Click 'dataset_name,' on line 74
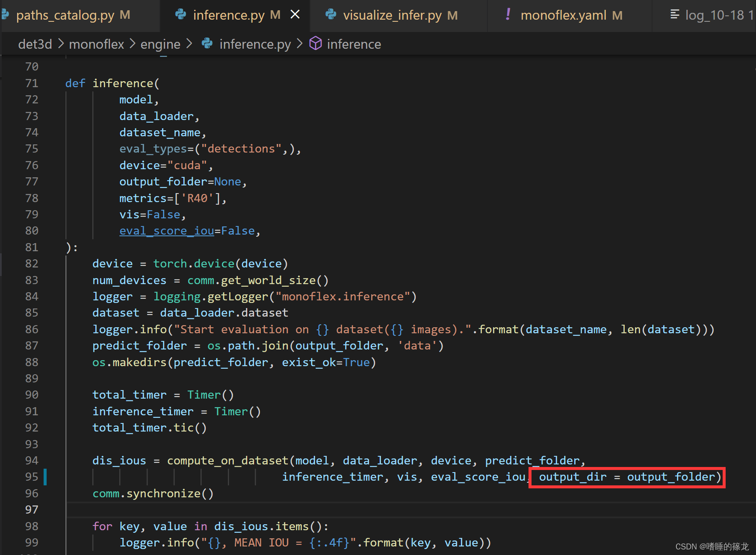The height and width of the screenshot is (555, 756). pos(162,132)
